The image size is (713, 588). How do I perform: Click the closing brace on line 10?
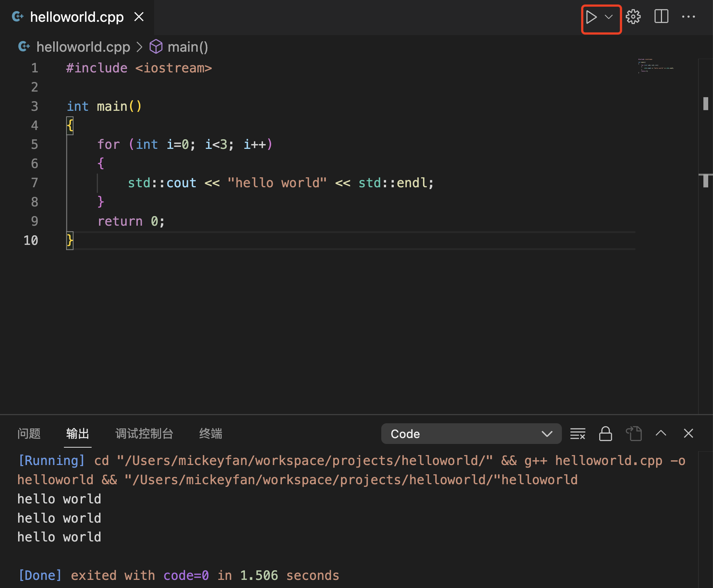(70, 240)
